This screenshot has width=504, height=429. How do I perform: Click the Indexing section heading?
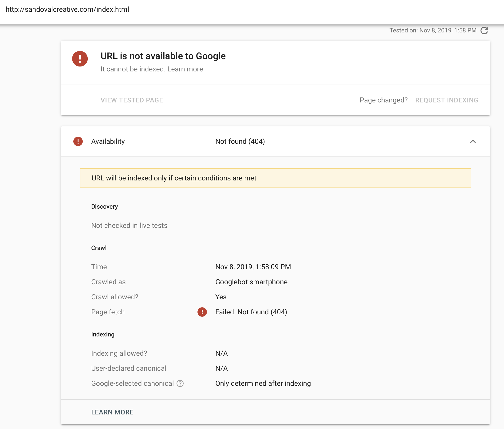click(x=103, y=335)
